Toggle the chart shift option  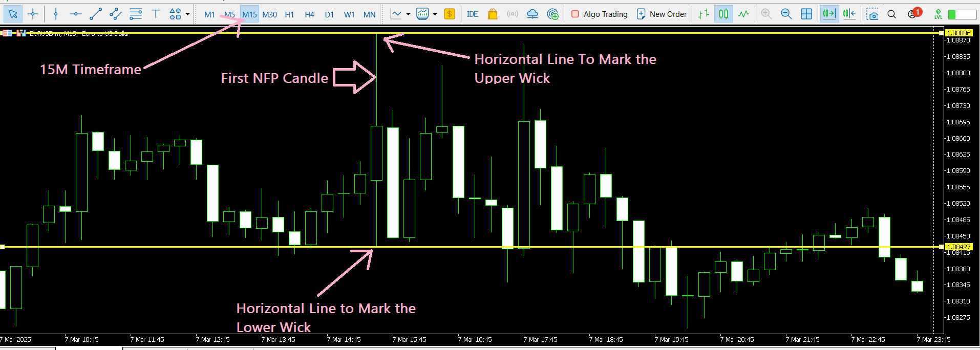coord(849,14)
